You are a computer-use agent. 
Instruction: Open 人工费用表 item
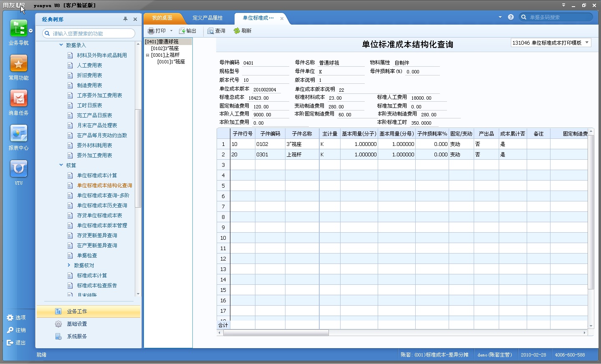(x=89, y=65)
